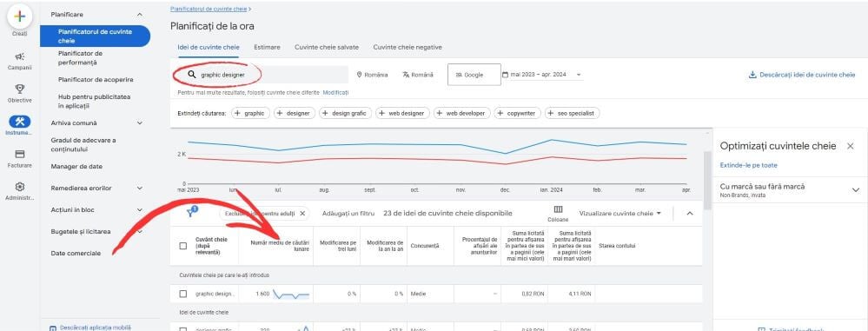This screenshot has height=331, width=868.
Task: Click the search magnifier icon
Action: coord(191,74)
